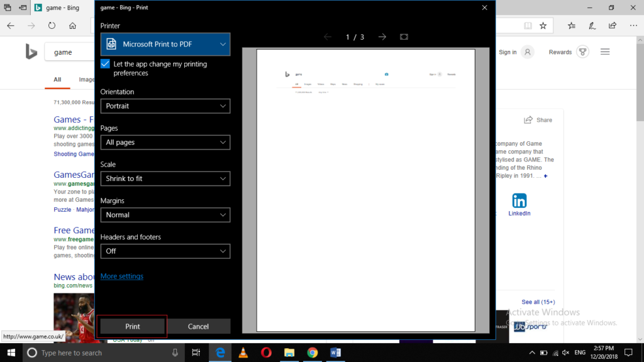Click the taskbar search box
The height and width of the screenshot is (362, 644).
[x=103, y=353]
